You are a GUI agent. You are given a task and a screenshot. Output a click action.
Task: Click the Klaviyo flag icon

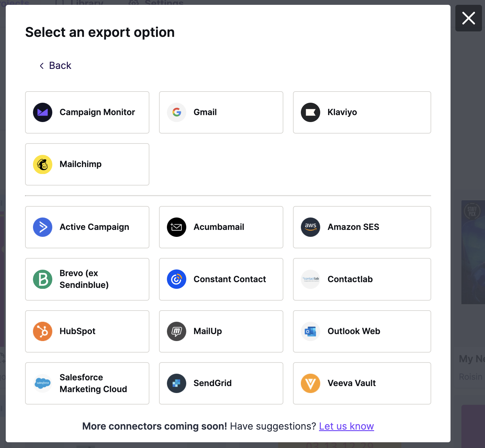point(311,112)
